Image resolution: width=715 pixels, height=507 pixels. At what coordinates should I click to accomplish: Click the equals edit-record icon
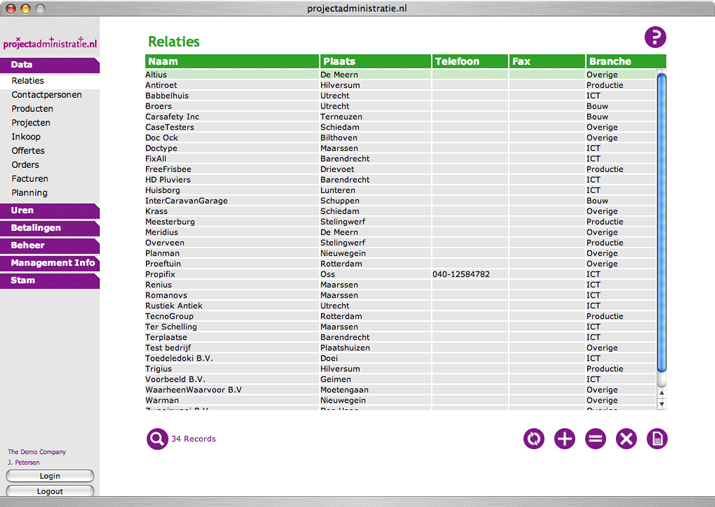(x=596, y=439)
